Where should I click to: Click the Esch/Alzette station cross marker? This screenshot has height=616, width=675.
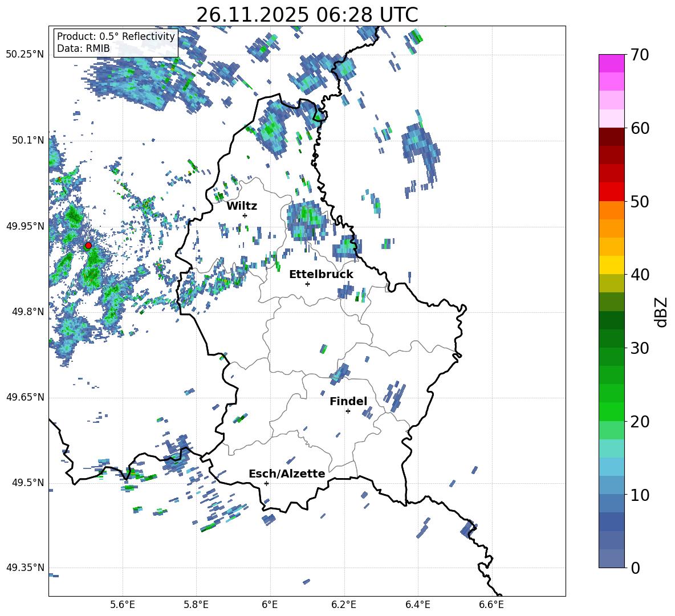[266, 483]
